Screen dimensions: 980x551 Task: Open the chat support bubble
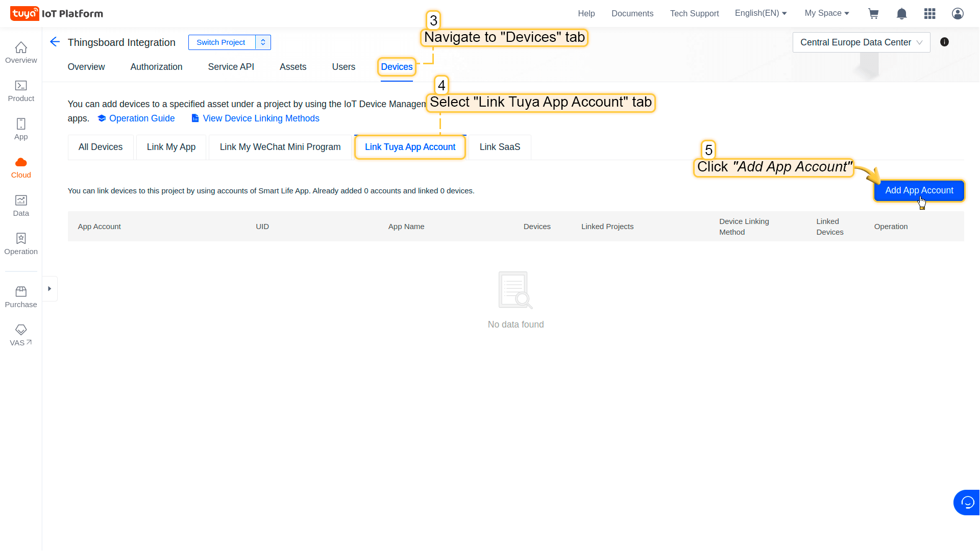click(x=967, y=503)
